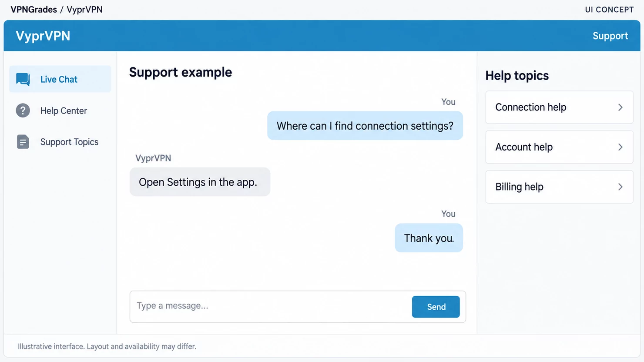The width and height of the screenshot is (644, 362).
Task: Open the Support link in header
Action: 610,36
